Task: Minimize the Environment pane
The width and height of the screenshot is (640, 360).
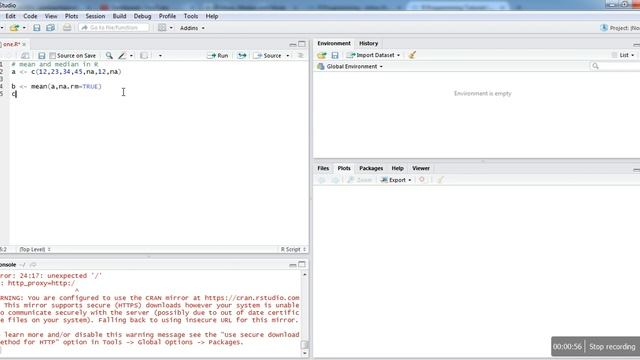Action: coord(636,44)
